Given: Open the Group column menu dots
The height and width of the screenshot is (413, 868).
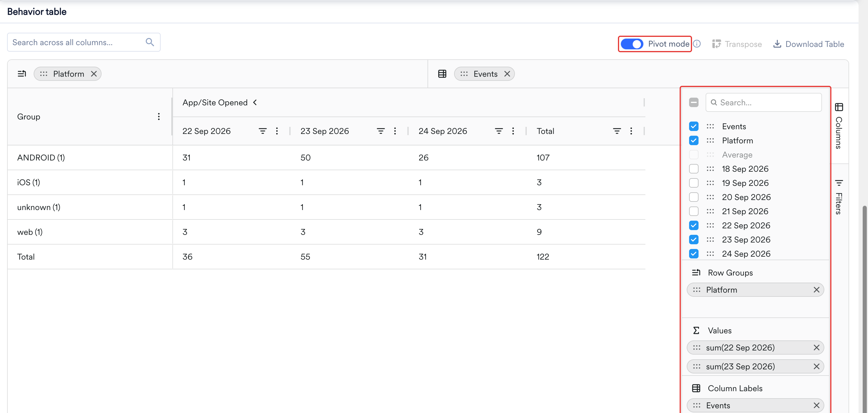Looking at the screenshot, I should tap(159, 117).
